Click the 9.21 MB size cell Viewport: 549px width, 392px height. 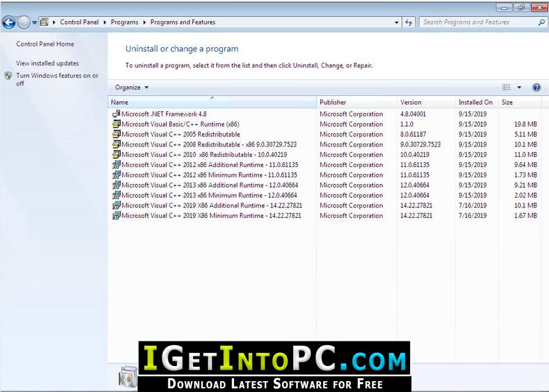(525, 185)
